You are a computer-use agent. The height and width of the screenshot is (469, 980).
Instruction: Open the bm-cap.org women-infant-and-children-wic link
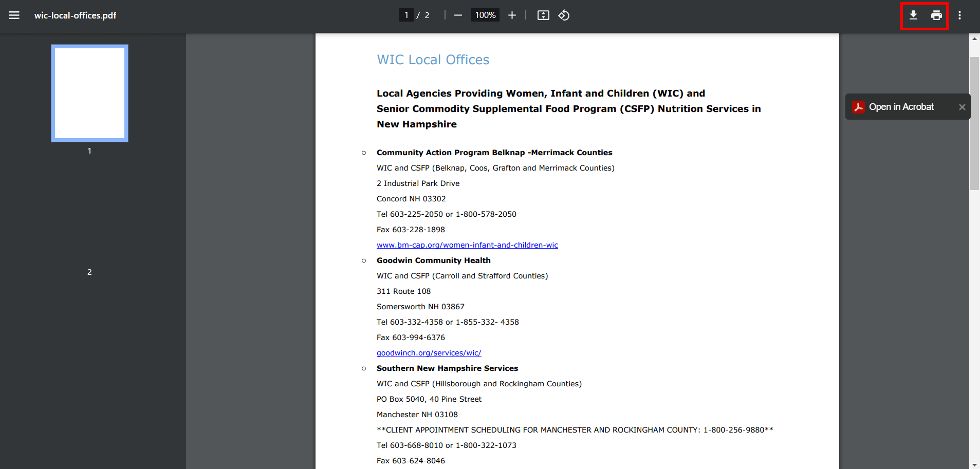coord(467,245)
